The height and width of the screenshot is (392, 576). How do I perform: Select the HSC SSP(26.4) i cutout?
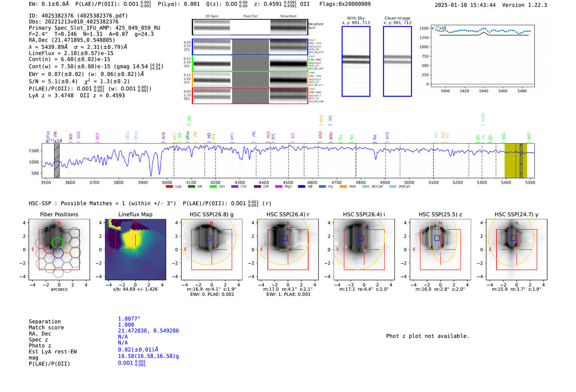pos(364,249)
